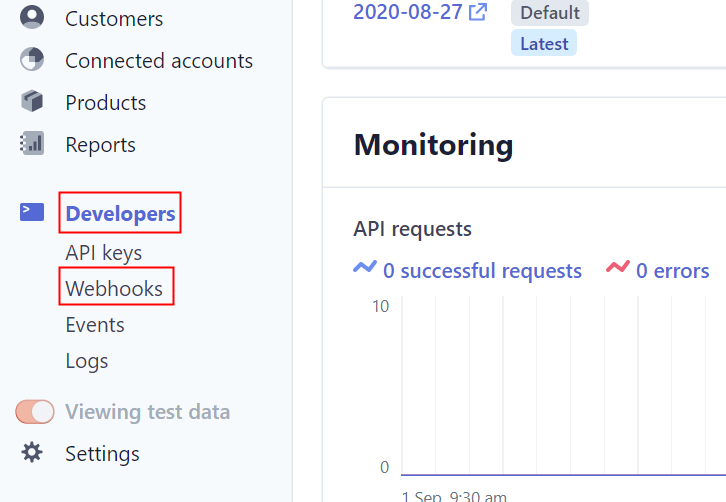Select the Developers sidebar label
The image size is (726, 502).
[120, 213]
